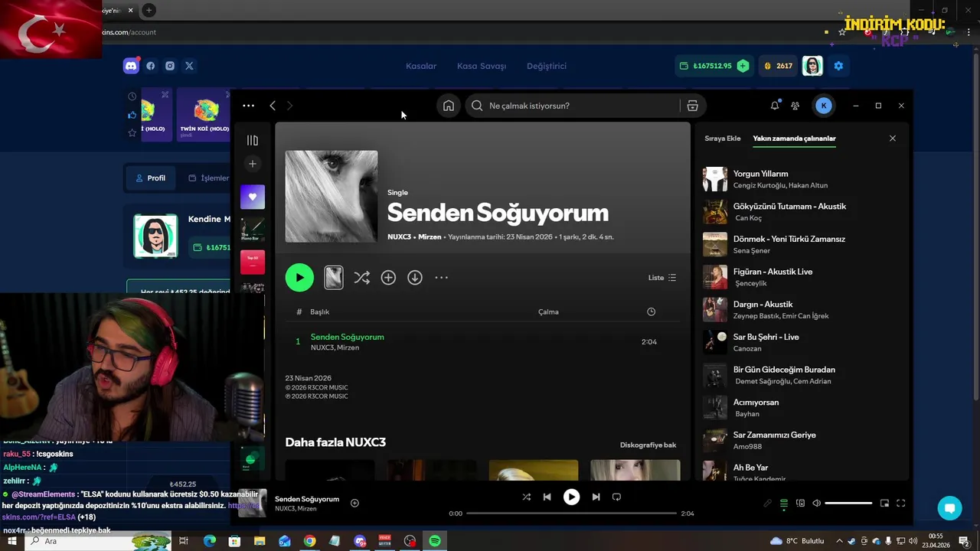Add now-playing song to Liked Songs

pos(354,503)
